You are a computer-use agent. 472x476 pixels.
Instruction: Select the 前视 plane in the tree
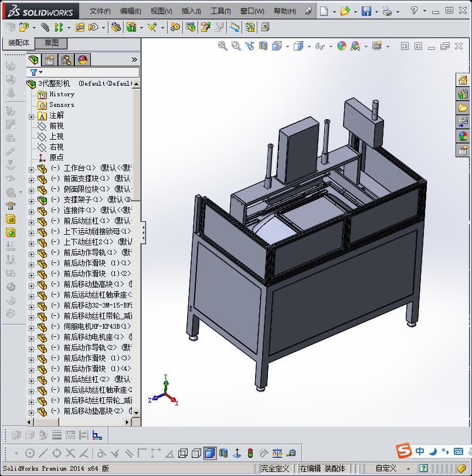click(x=56, y=126)
